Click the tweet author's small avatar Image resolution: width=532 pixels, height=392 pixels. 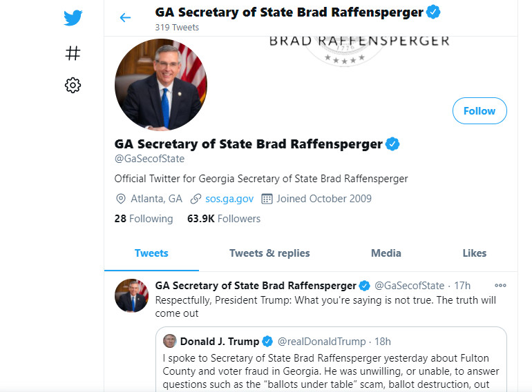(131, 296)
